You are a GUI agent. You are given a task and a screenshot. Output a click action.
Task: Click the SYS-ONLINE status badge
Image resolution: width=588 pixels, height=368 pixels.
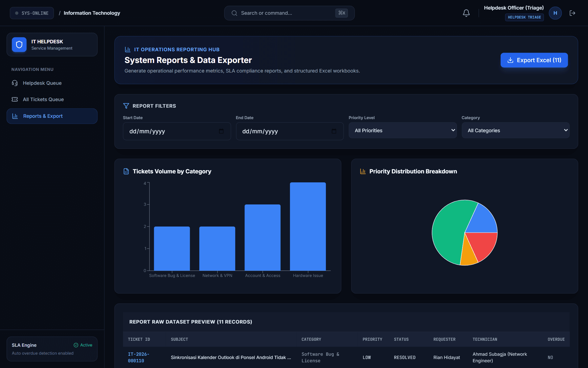[32, 13]
